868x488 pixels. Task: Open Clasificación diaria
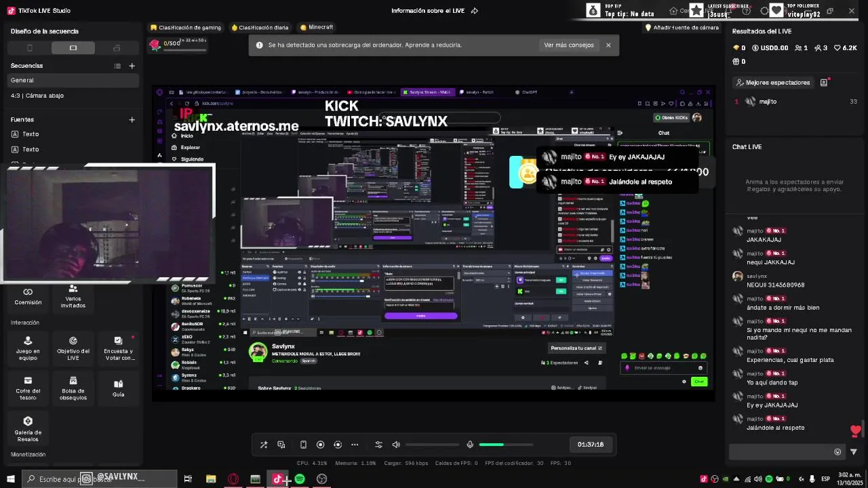click(260, 28)
